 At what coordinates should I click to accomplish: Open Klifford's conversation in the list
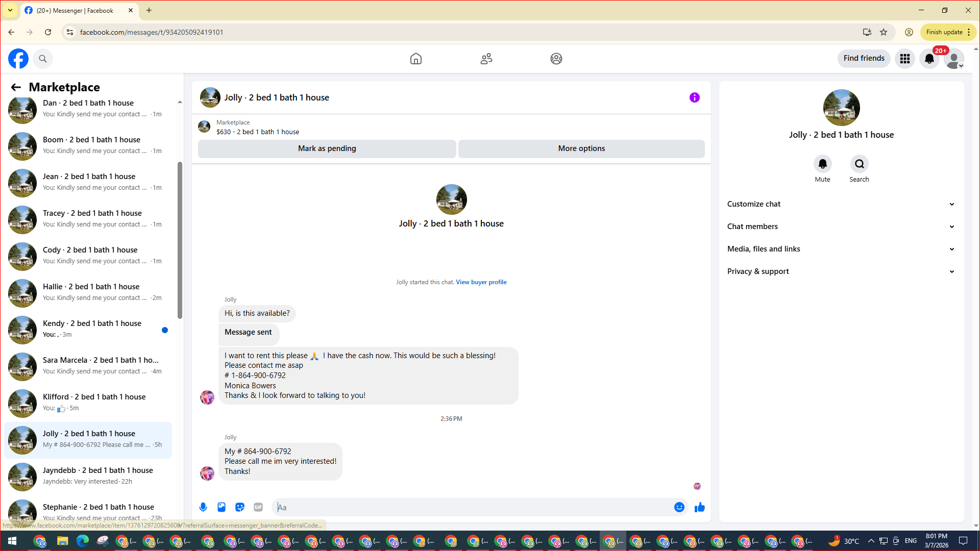(88, 403)
